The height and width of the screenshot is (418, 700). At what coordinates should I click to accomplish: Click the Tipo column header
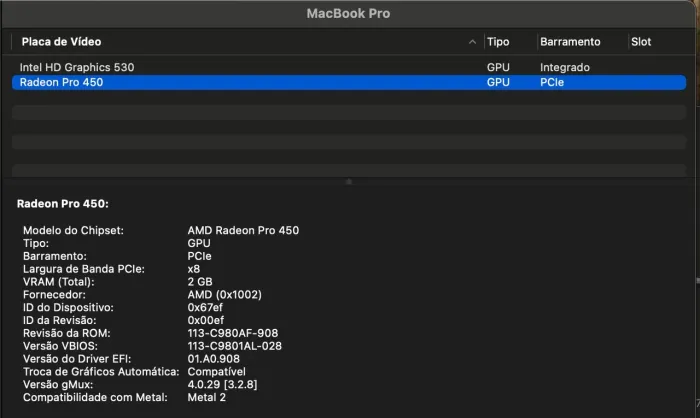pyautogui.click(x=498, y=42)
